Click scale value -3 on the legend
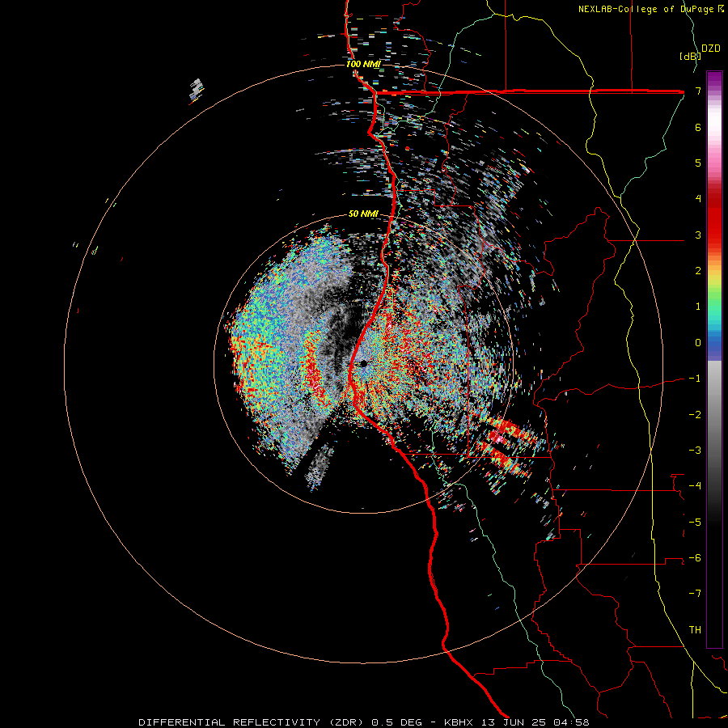Viewport: 728px width, 728px height. tap(695, 451)
